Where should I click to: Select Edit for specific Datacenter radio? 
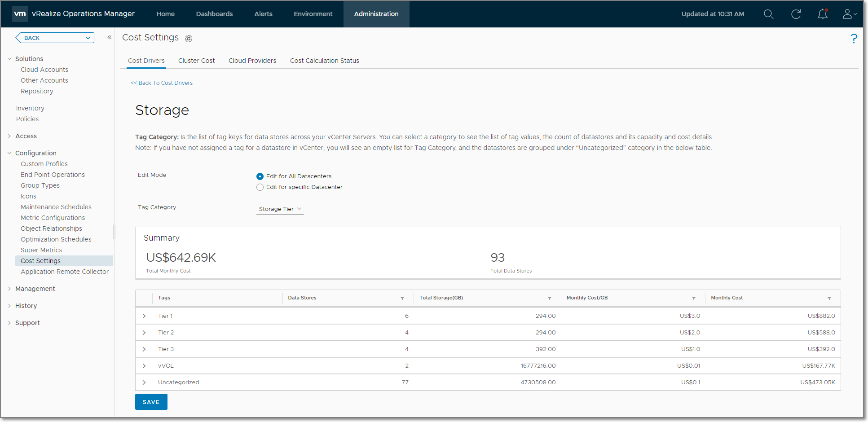pos(260,187)
